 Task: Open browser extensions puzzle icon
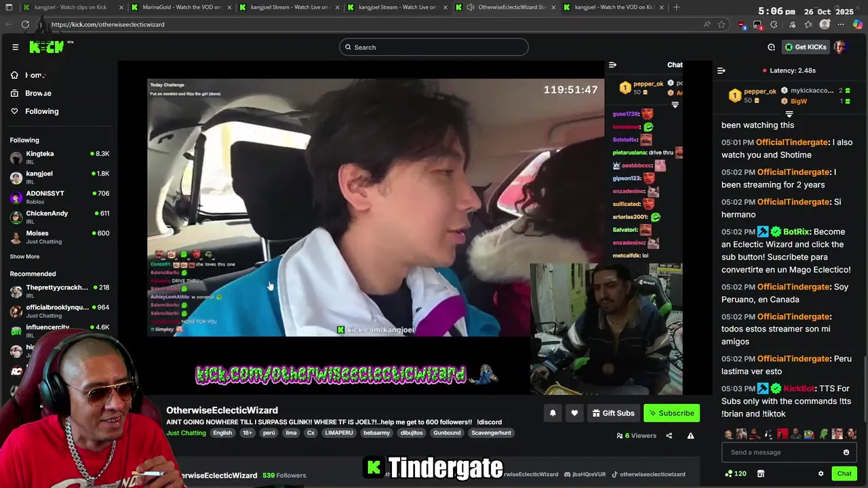tap(774, 24)
